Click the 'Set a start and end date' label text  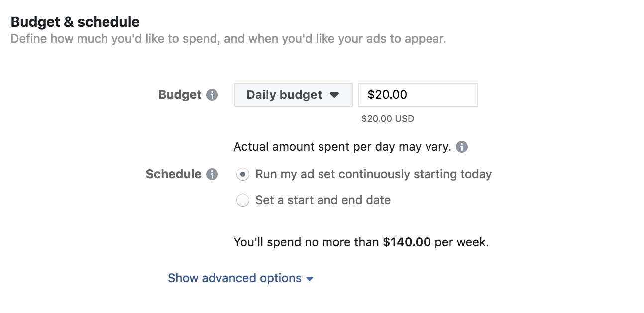pyautogui.click(x=323, y=200)
